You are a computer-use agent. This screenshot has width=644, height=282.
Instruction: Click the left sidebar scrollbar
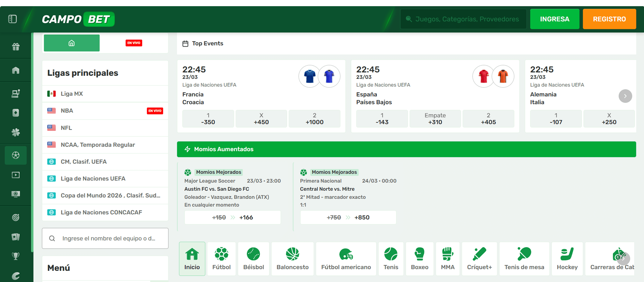(x=32, y=143)
